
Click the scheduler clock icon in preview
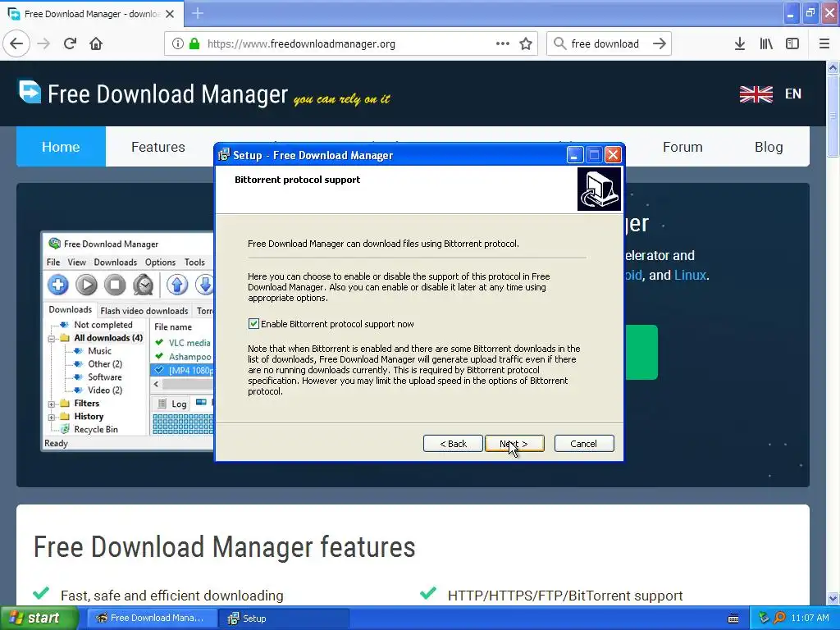coord(143,285)
